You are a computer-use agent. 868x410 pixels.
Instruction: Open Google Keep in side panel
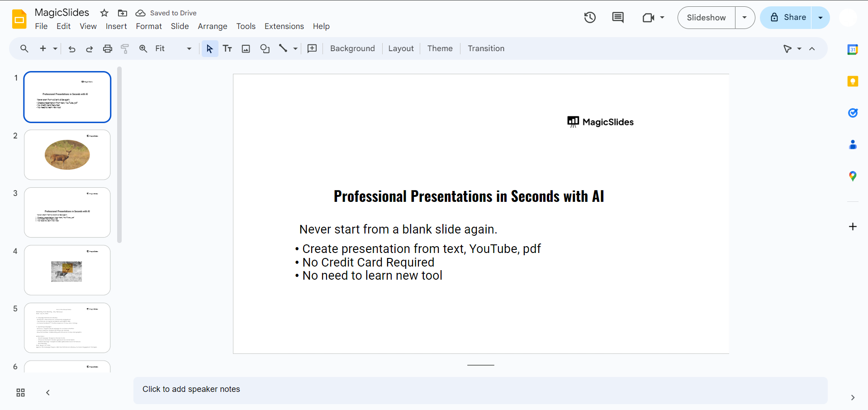[x=853, y=81]
